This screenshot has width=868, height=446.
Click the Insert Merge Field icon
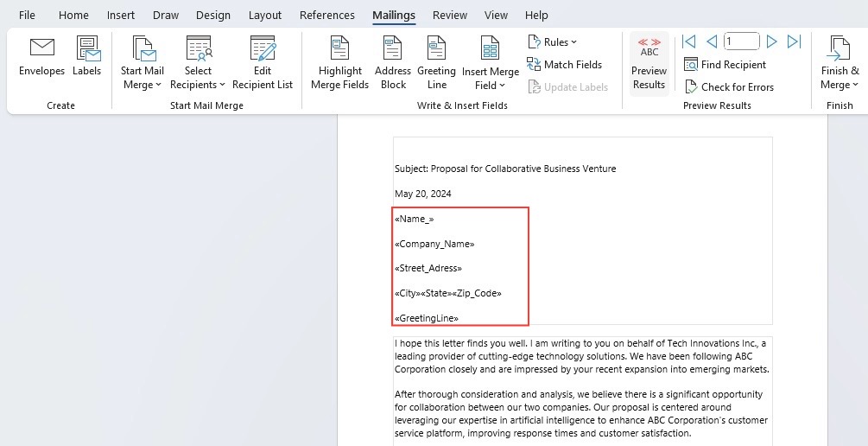tap(491, 48)
